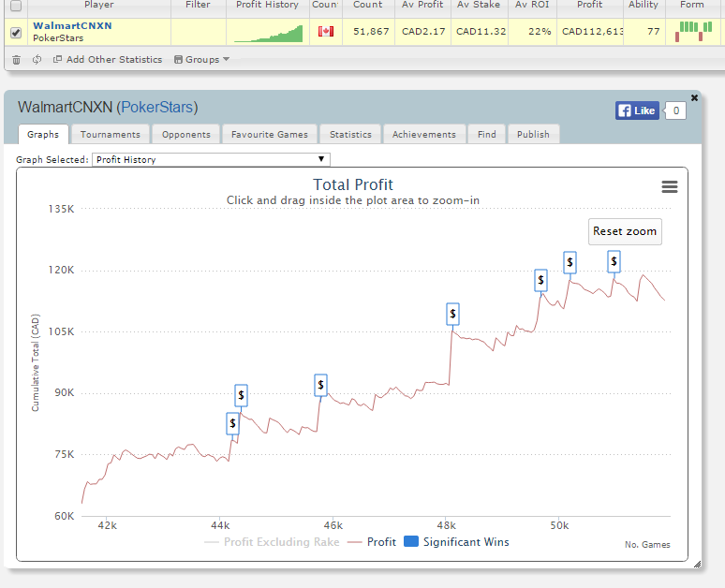Click the 22% ROI value

pyautogui.click(x=540, y=32)
